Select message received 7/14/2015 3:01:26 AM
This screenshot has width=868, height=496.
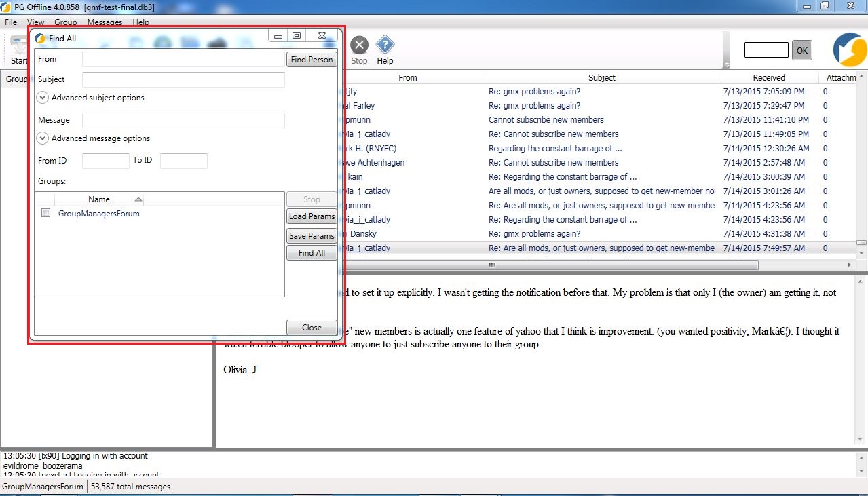(601, 191)
